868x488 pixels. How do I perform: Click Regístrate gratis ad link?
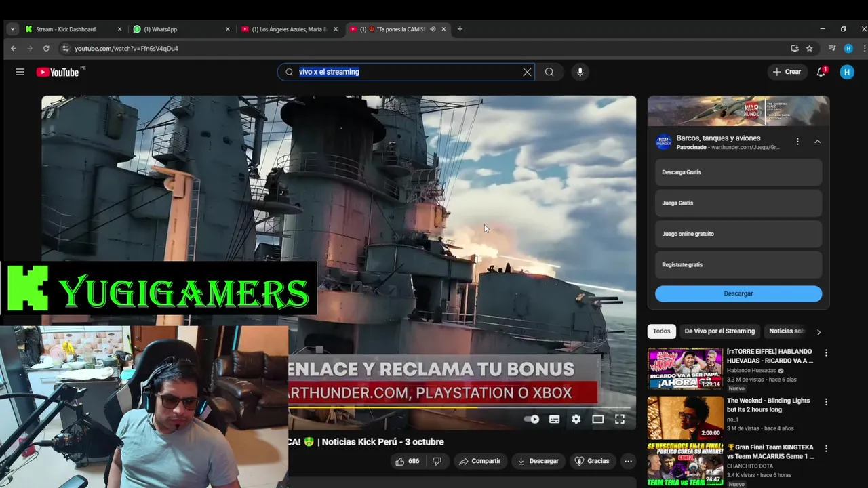(x=738, y=265)
